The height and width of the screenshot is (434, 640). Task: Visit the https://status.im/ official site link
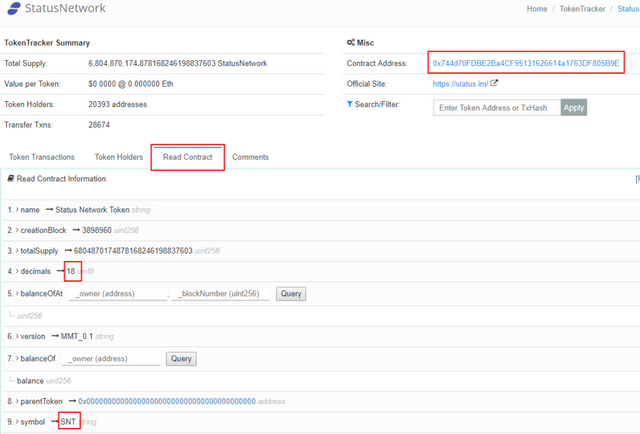460,84
